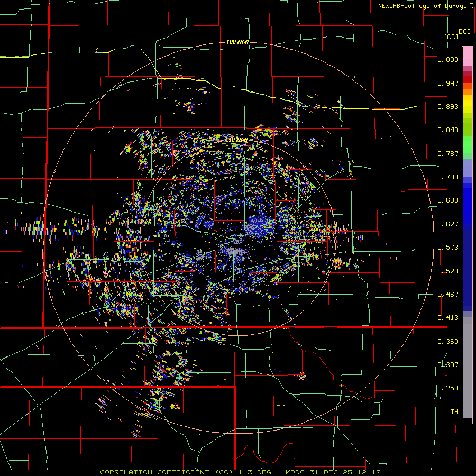476x476 pixels.
Task: Click the 0.627 legend value
Action: [448, 224]
